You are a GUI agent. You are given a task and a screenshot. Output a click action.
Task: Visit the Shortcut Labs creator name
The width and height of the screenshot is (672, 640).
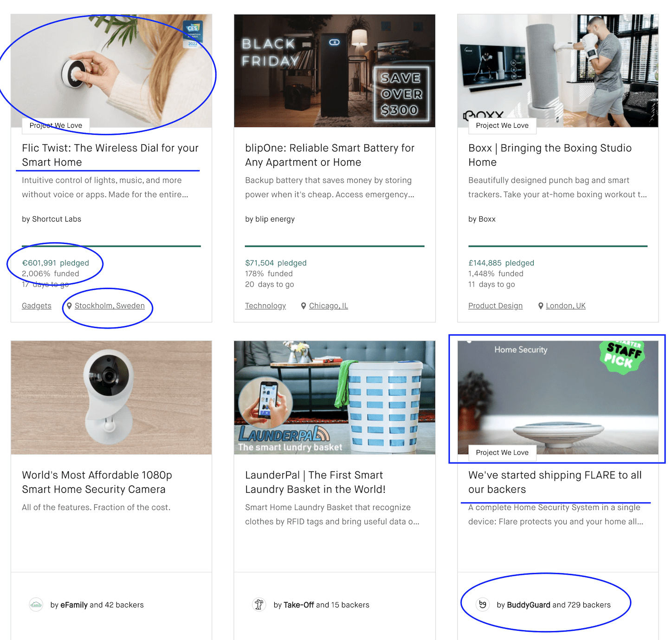coord(57,219)
